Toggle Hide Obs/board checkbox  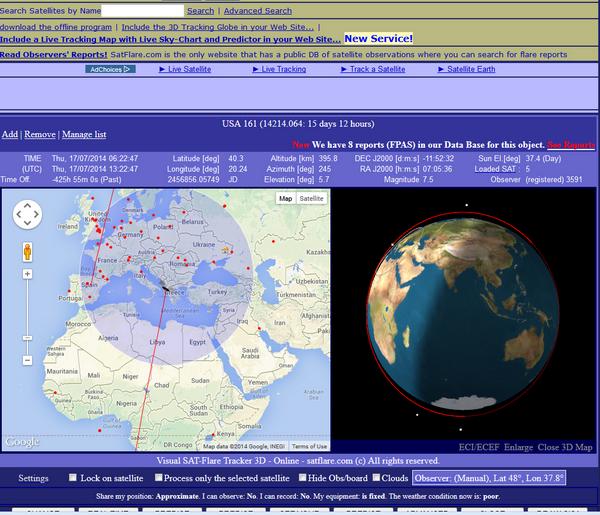(302, 478)
